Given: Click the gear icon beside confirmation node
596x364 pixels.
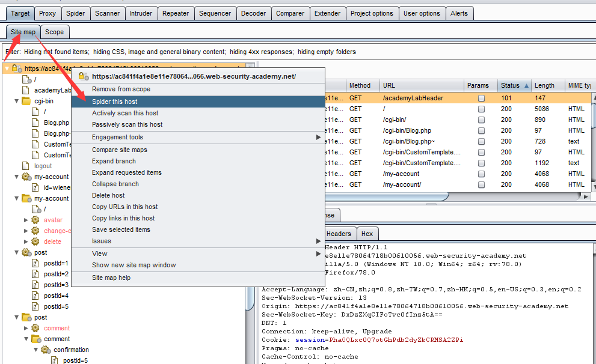Looking at the screenshot, I should [x=46, y=350].
